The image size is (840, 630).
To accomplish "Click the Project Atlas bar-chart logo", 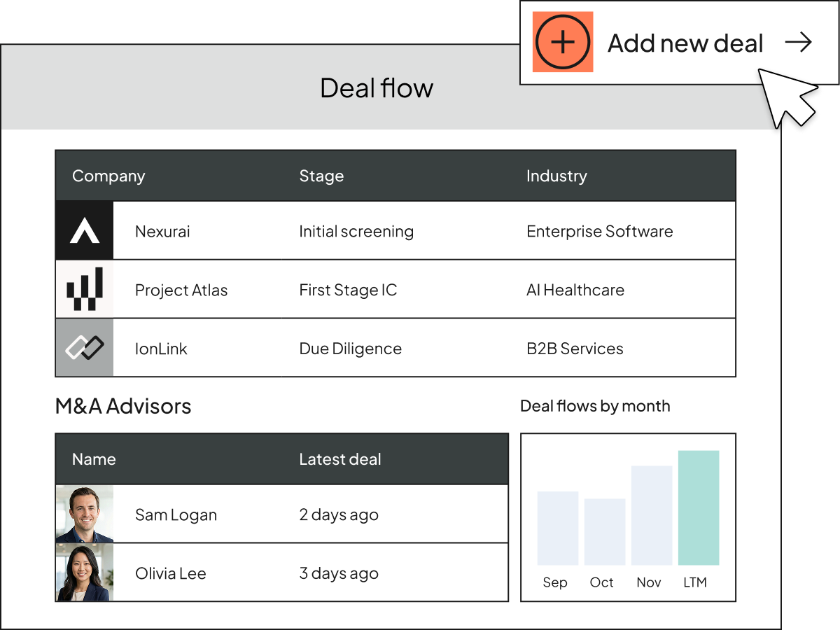I will pos(84,289).
